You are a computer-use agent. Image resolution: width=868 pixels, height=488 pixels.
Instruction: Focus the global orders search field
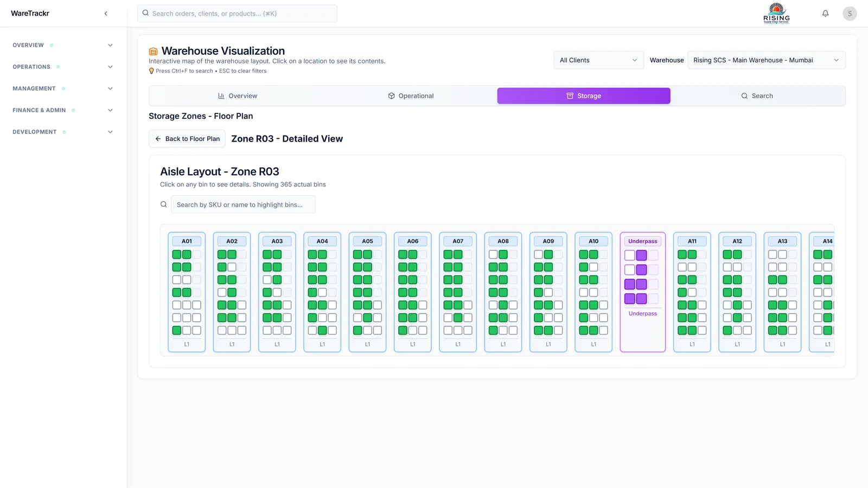click(237, 14)
